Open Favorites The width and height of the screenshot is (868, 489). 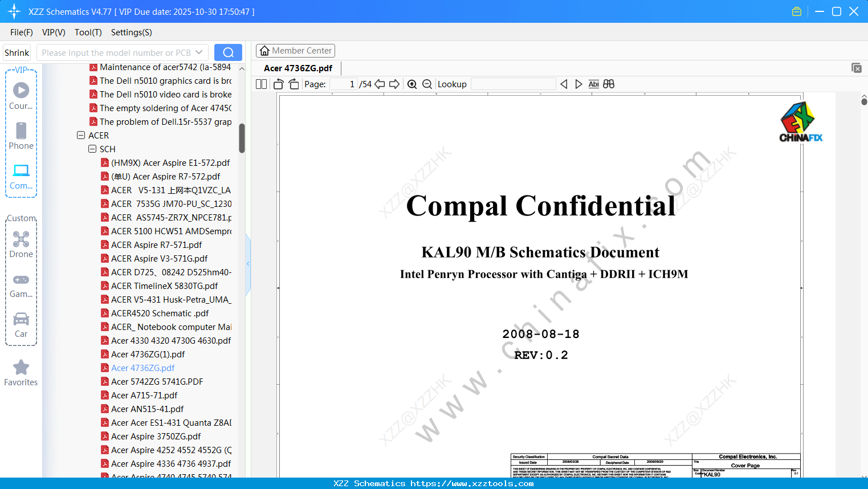(x=21, y=373)
